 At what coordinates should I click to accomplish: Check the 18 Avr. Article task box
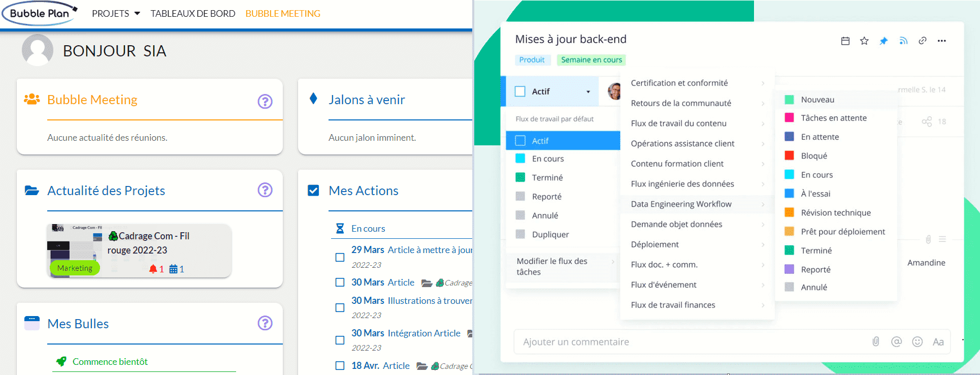[340, 365]
